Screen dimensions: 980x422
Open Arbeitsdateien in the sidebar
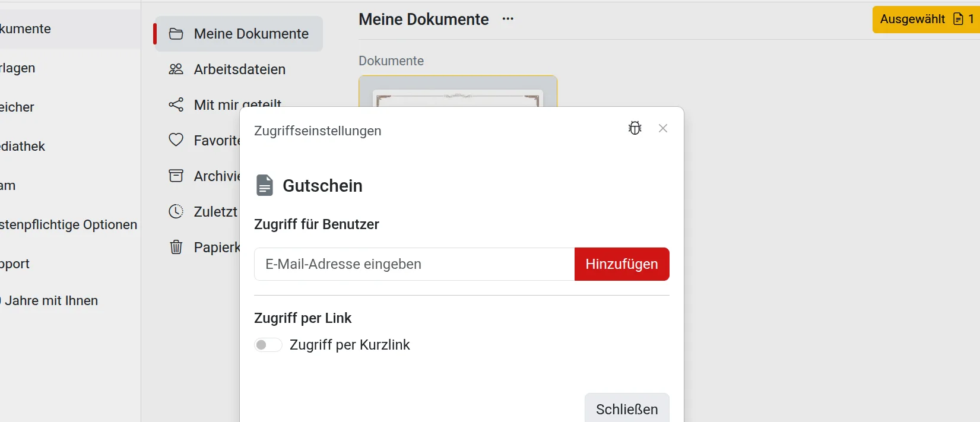point(239,69)
